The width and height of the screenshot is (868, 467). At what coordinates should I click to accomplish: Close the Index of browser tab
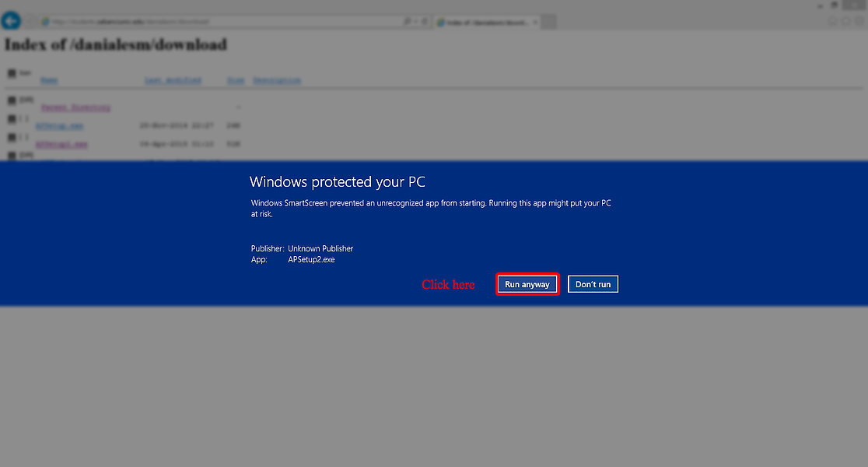[x=535, y=22]
